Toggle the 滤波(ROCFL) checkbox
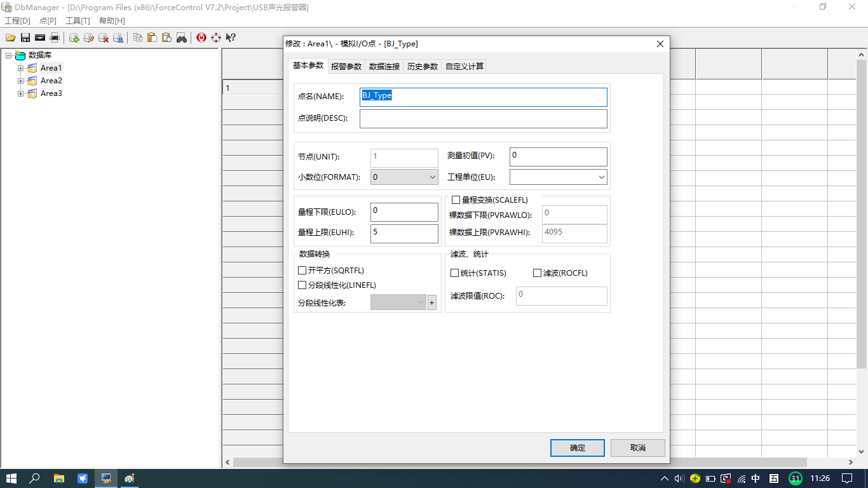This screenshot has width=868, height=488. pyautogui.click(x=537, y=273)
